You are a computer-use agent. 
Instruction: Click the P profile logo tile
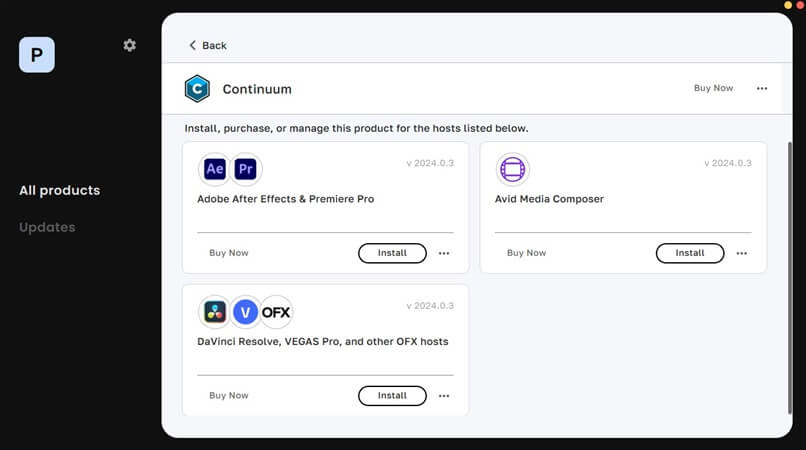[x=36, y=55]
